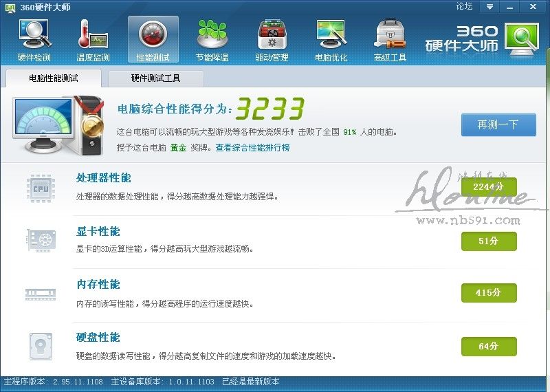Click the 360硬件大师 logo monitor icon
550x392 pixels.
(522, 39)
